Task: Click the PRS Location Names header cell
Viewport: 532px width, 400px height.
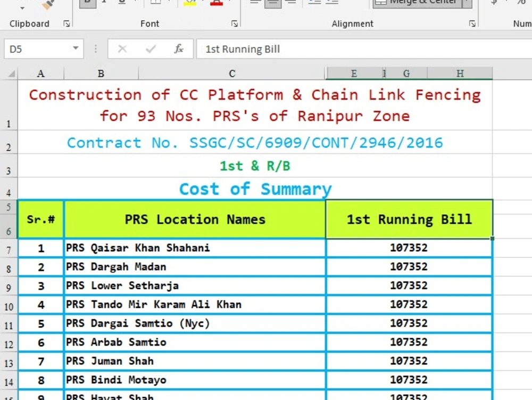Action: [195, 219]
